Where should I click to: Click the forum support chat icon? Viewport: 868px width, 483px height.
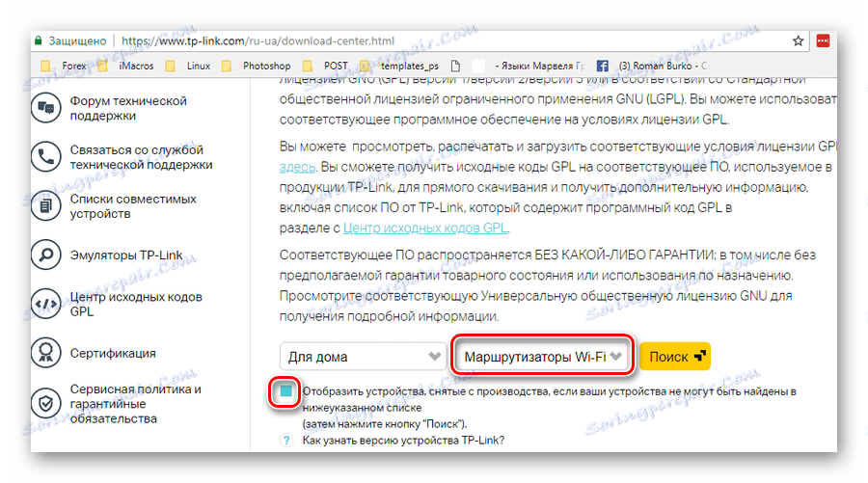tap(46, 108)
